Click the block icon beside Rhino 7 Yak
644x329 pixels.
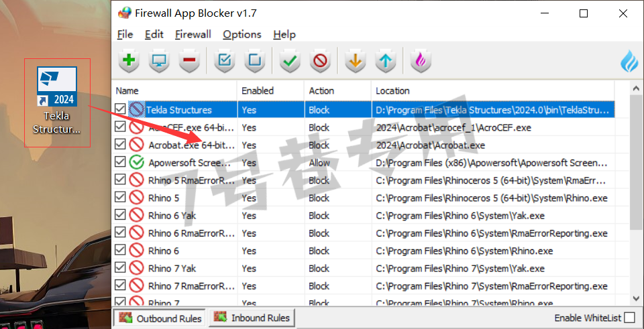(136, 268)
